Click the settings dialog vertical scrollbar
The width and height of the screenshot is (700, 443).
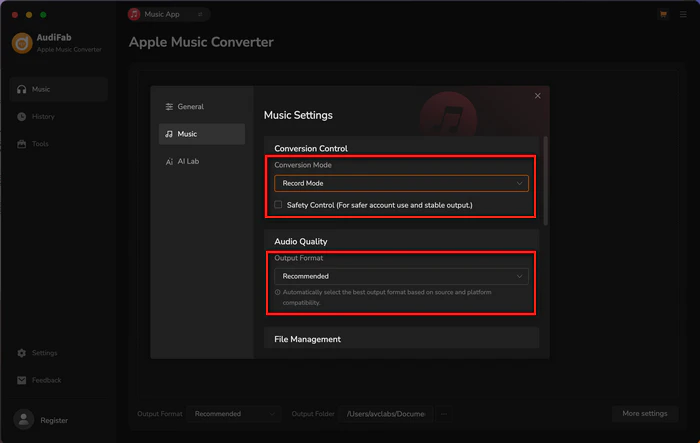click(546, 180)
